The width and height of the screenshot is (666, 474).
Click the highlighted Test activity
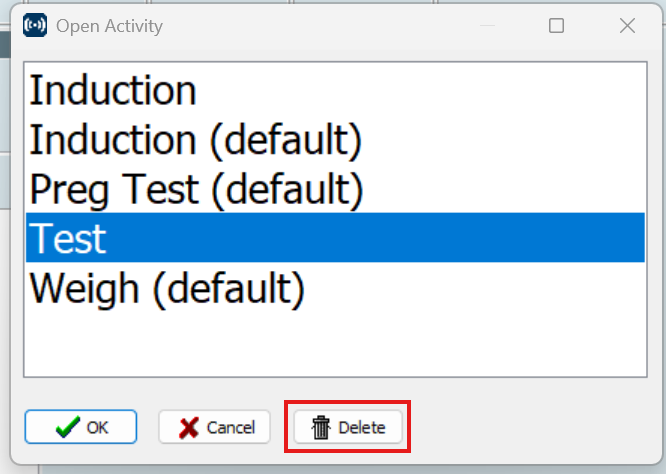click(x=335, y=238)
